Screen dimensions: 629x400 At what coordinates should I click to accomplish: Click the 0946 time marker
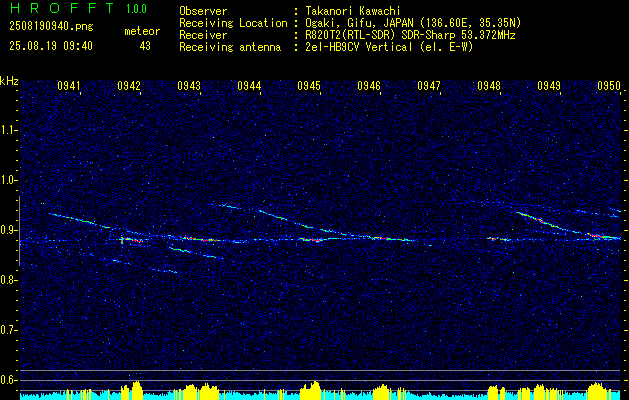(x=369, y=86)
